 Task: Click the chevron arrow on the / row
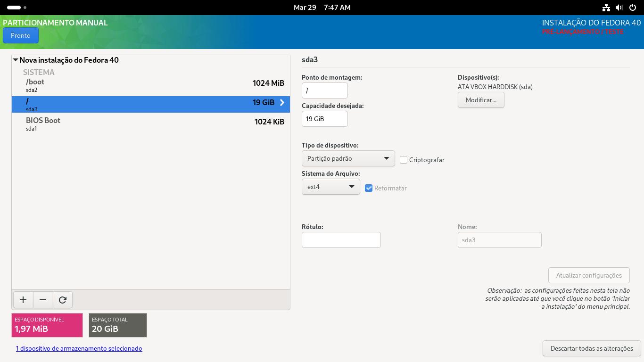282,102
